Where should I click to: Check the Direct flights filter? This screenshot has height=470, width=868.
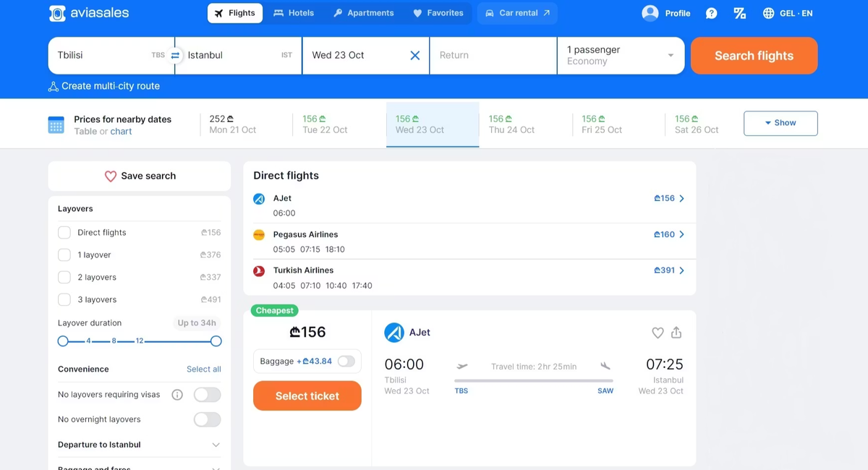point(64,232)
